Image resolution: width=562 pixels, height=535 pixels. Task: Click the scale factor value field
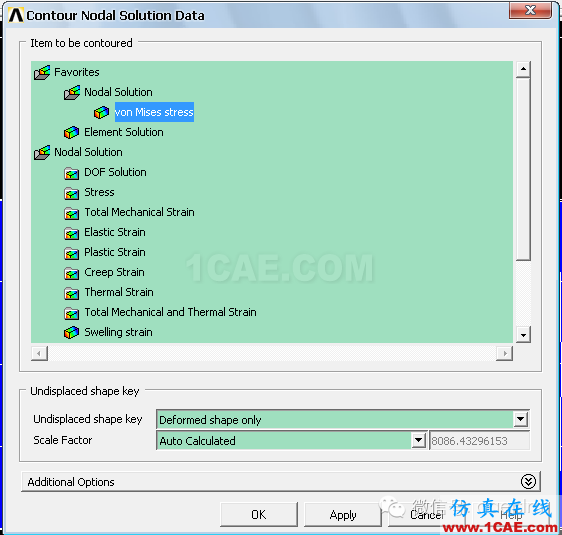click(480, 440)
